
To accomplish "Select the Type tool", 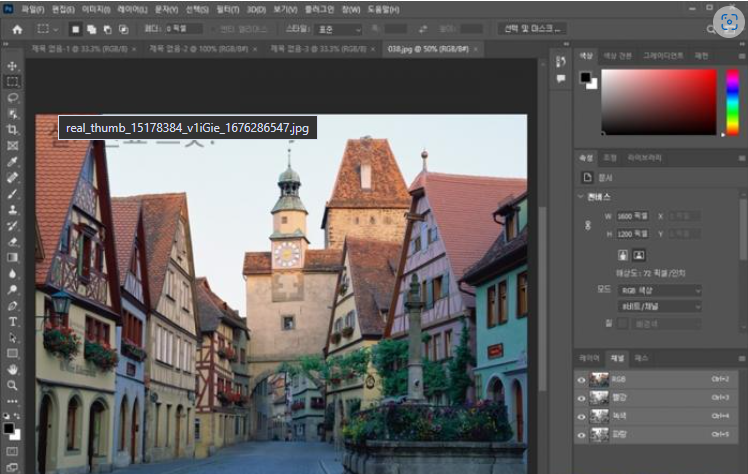I will [x=13, y=322].
